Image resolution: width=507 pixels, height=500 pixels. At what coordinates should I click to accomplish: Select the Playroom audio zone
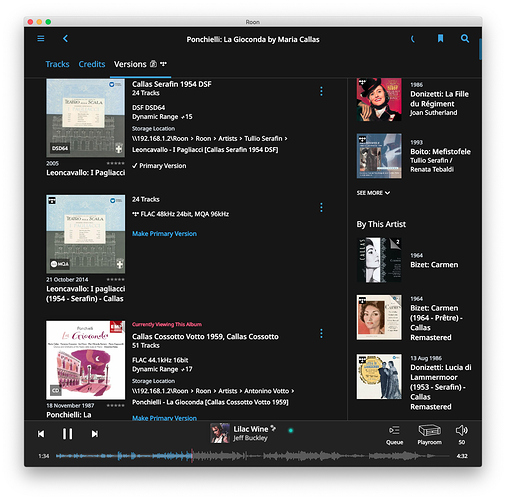click(429, 435)
